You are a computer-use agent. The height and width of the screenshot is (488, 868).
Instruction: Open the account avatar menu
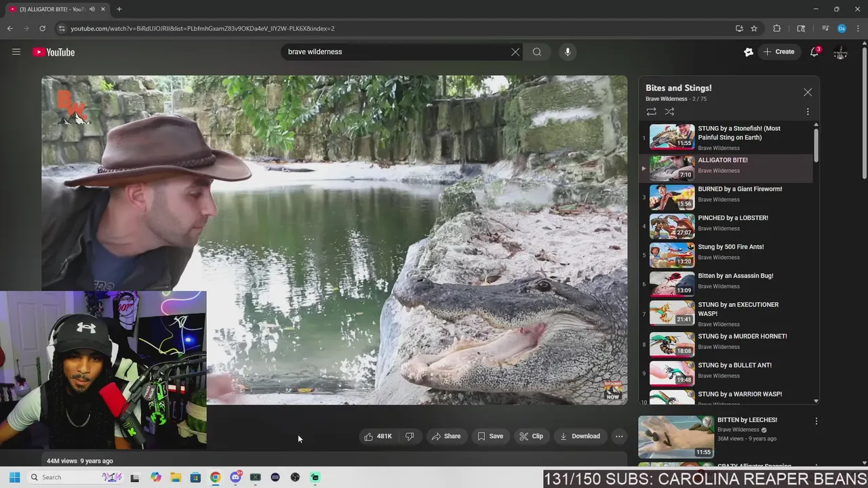[840, 52]
